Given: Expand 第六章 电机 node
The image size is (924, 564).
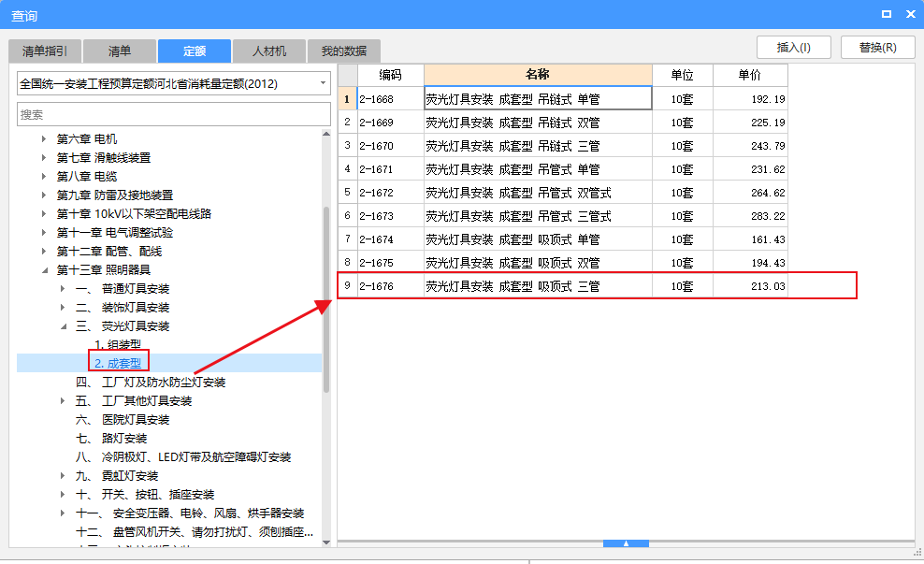Looking at the screenshot, I should 44,139.
